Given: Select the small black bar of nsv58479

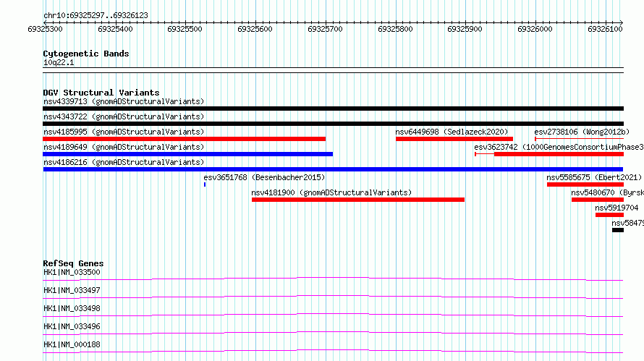Looking at the screenshot, I should [x=618, y=230].
